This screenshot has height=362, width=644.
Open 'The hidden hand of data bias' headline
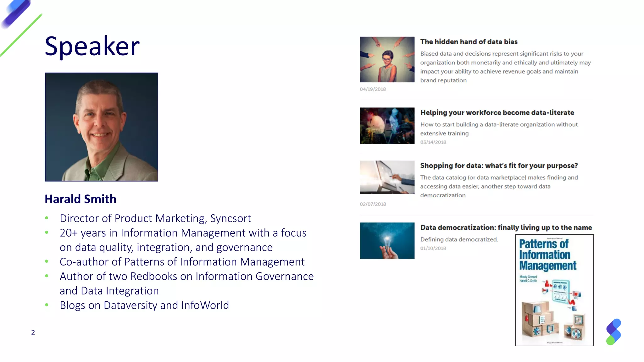[x=469, y=42]
